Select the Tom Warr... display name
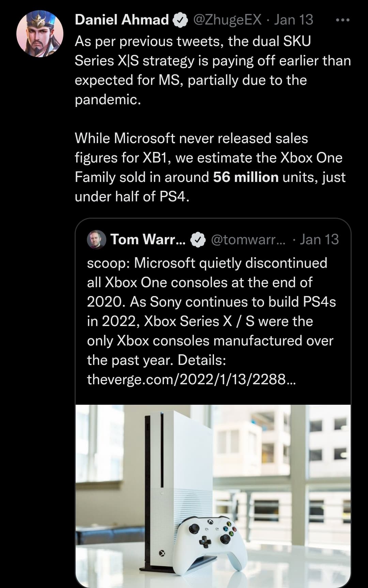368x588 pixels. point(148,239)
